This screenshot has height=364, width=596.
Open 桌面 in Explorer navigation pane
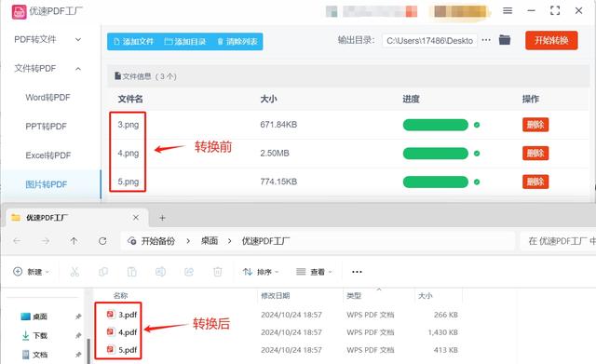[34, 317]
